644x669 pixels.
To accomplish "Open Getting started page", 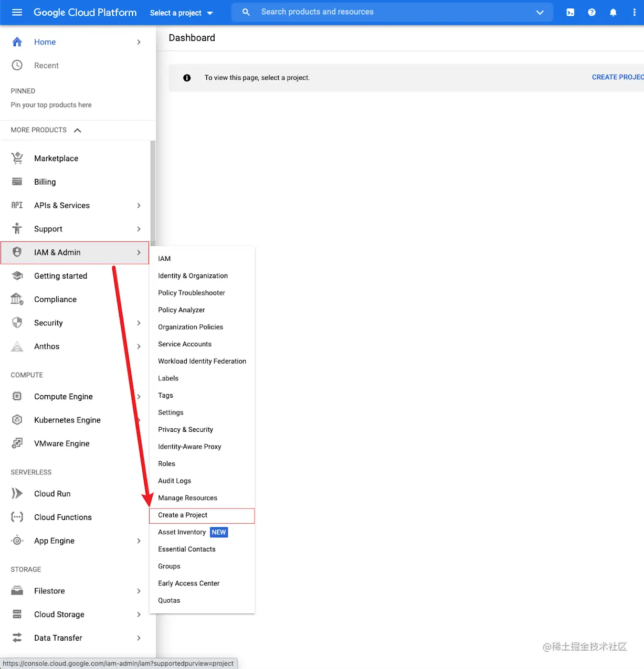I will (75, 275).
